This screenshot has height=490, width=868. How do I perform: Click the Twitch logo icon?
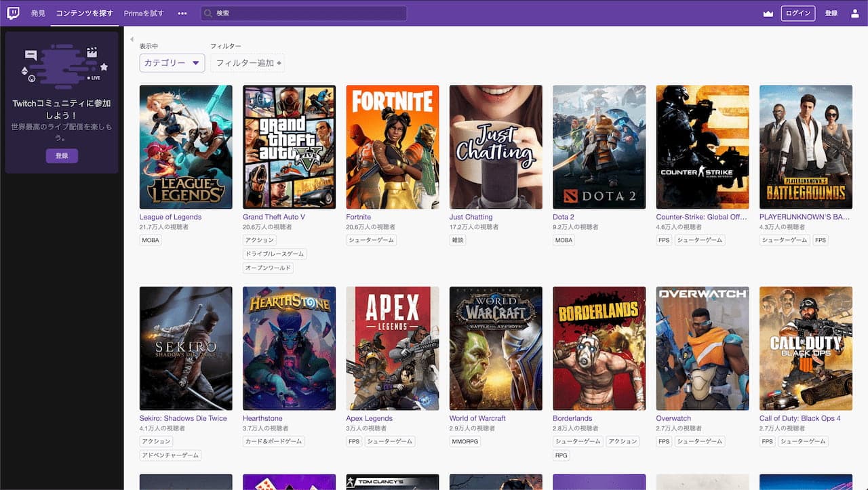13,13
